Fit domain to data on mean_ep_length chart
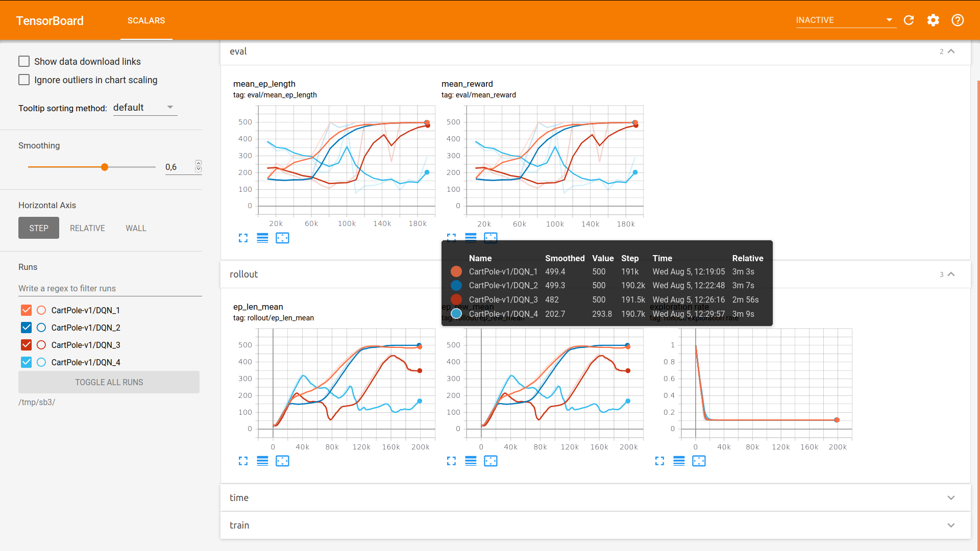This screenshot has height=551, width=980. 282,238
